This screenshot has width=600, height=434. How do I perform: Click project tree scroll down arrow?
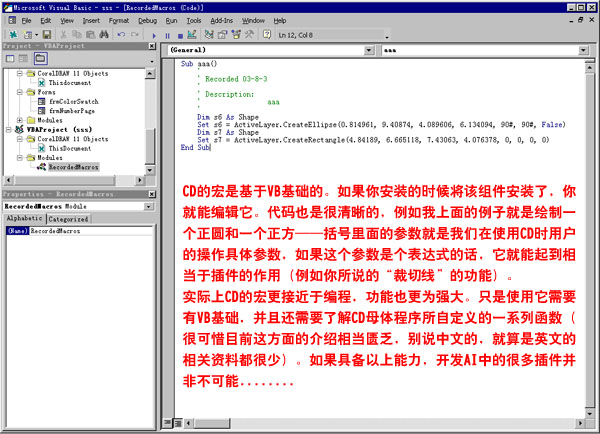click(150, 170)
